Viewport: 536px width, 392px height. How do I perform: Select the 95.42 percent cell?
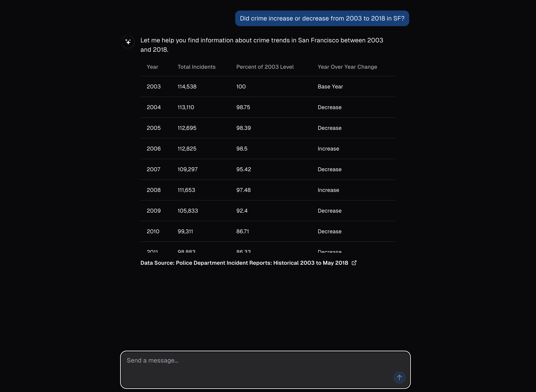click(x=244, y=169)
